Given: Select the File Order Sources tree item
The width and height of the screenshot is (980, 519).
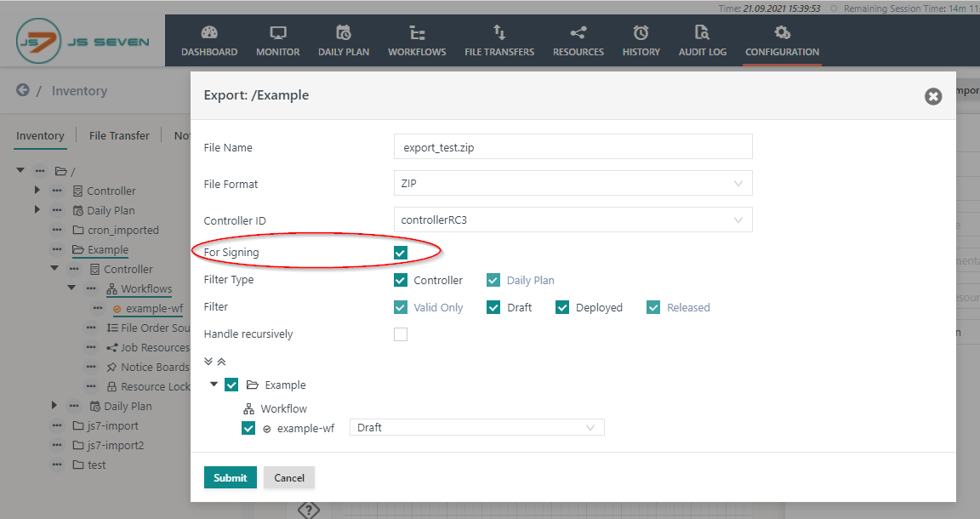Looking at the screenshot, I should (155, 328).
